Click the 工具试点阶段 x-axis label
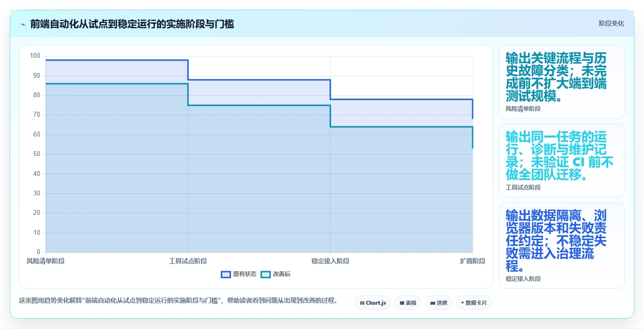 [188, 261]
